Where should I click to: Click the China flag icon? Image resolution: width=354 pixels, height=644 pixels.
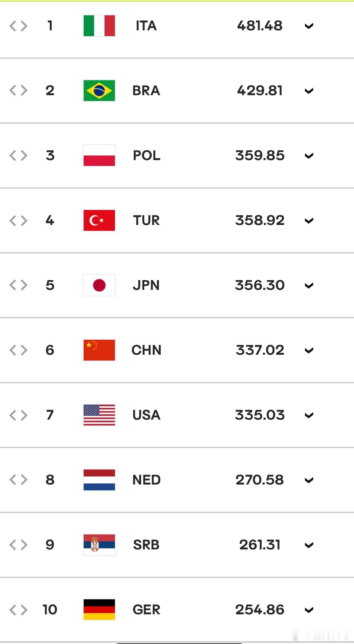[99, 350]
